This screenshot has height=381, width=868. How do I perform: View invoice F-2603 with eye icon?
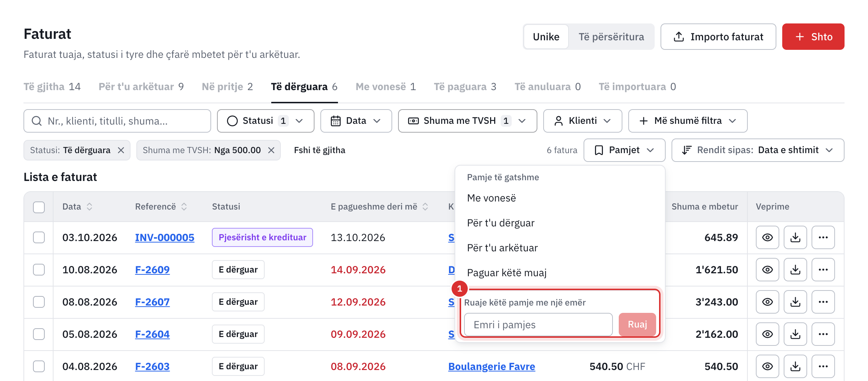[767, 366]
